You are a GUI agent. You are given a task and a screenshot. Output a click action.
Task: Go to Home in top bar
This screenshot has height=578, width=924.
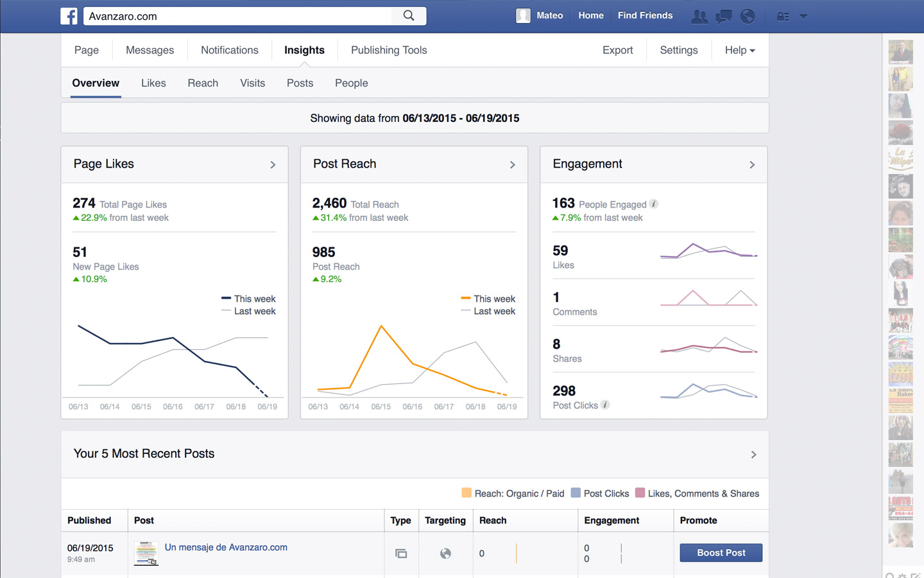pos(591,15)
